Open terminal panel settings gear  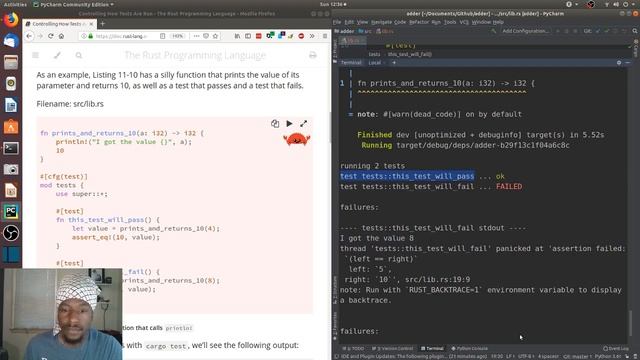pos(619,63)
